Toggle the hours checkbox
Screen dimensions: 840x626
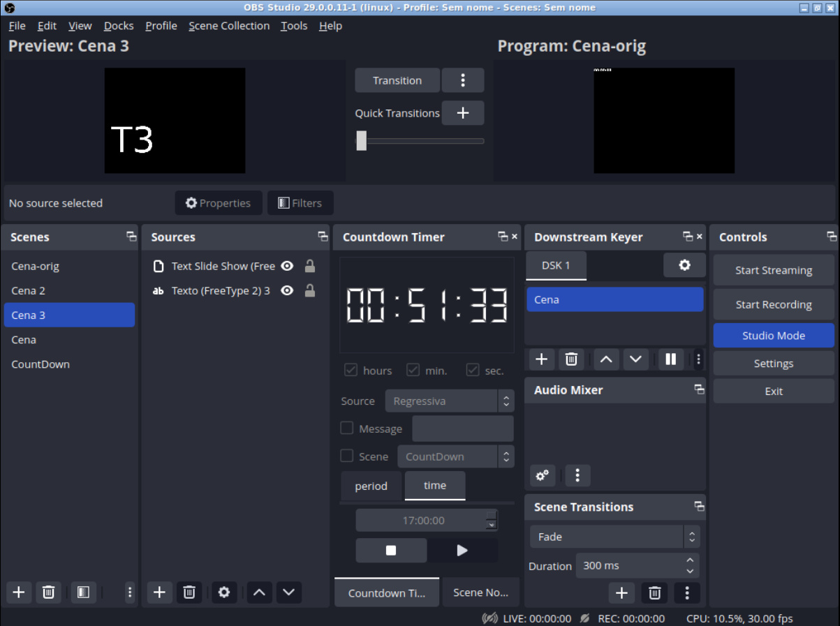point(351,370)
